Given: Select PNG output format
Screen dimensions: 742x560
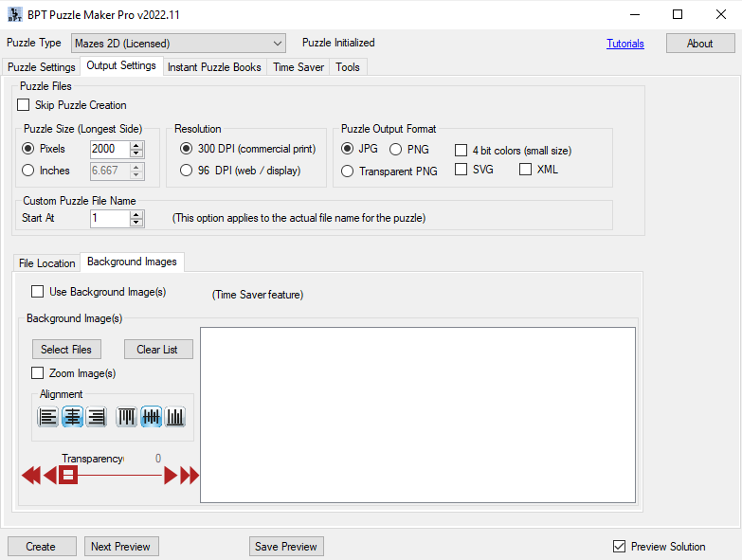Looking at the screenshot, I should (395, 150).
